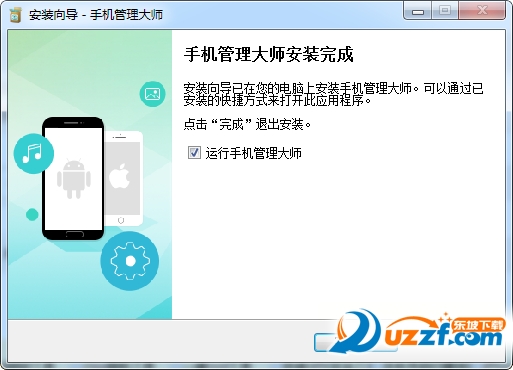Screen dimensions: 513x370
Task: Click the Apple logo on the white phone
Action: (x=120, y=176)
